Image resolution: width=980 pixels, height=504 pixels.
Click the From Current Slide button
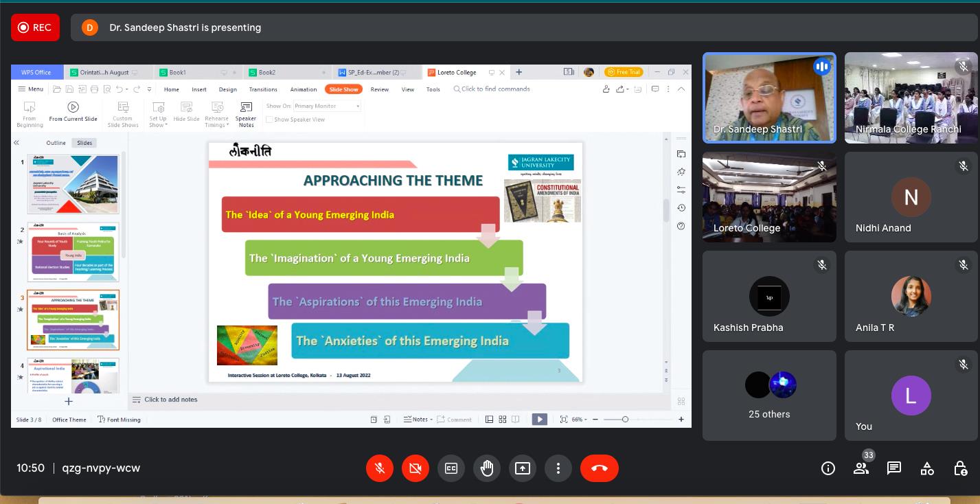[73, 112]
